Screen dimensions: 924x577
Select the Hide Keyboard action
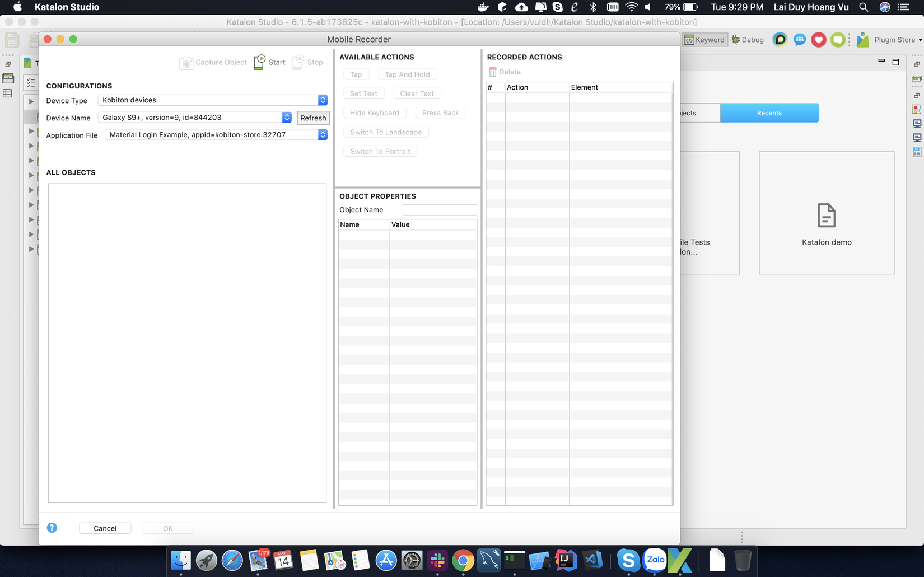point(375,113)
